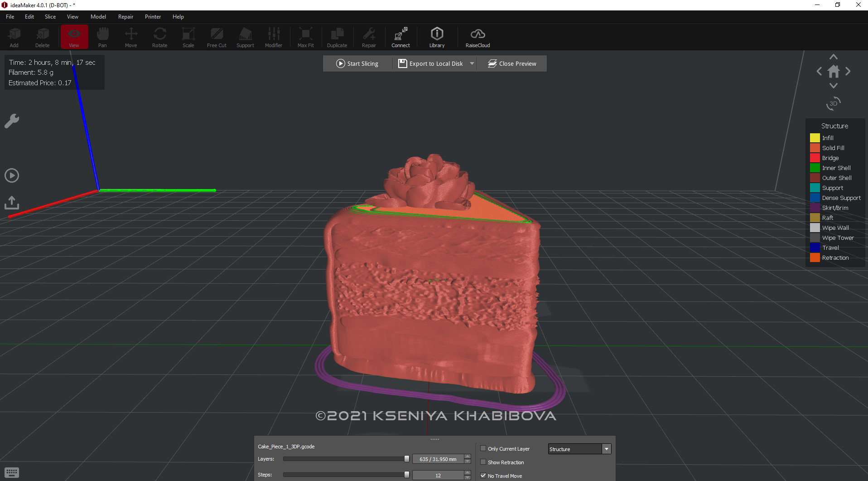This screenshot has height=481, width=868.
Task: Open the Modifier tool
Action: [273, 36]
